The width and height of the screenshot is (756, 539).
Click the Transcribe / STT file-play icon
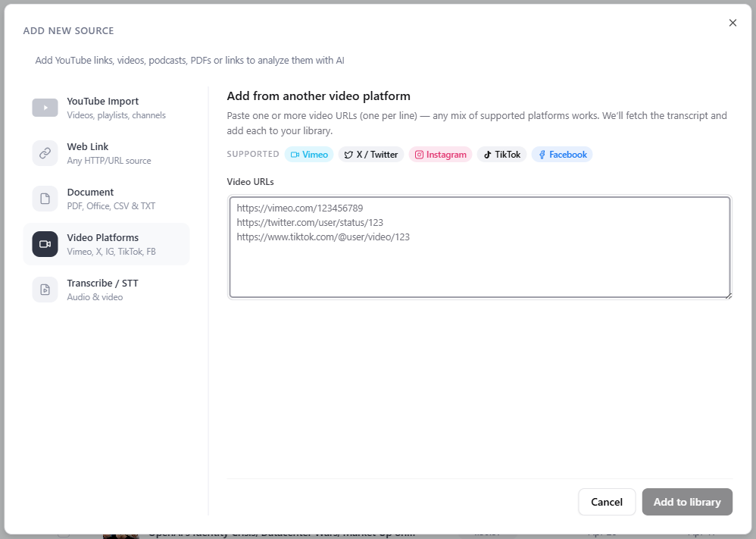[x=45, y=289]
